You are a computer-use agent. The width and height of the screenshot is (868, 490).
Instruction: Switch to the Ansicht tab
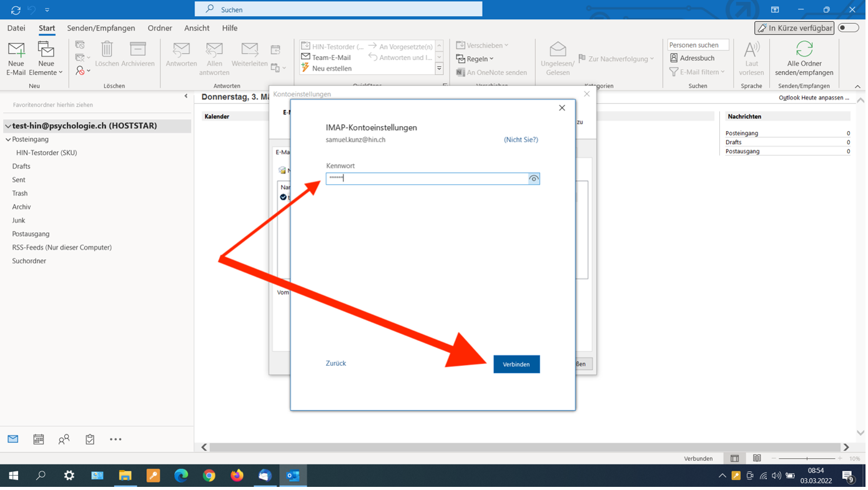197,28
